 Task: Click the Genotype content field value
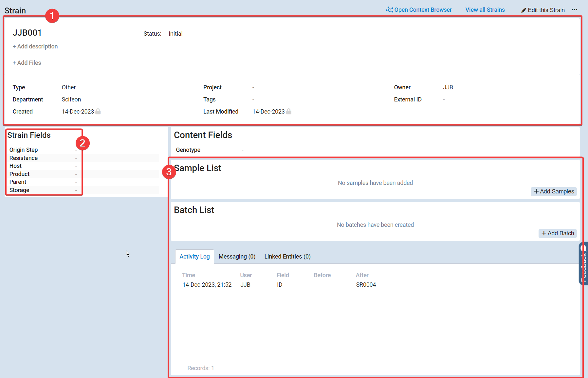(243, 150)
